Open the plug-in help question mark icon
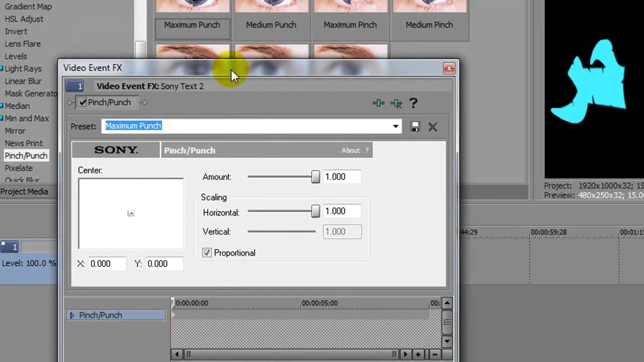The image size is (644, 362). point(413,103)
